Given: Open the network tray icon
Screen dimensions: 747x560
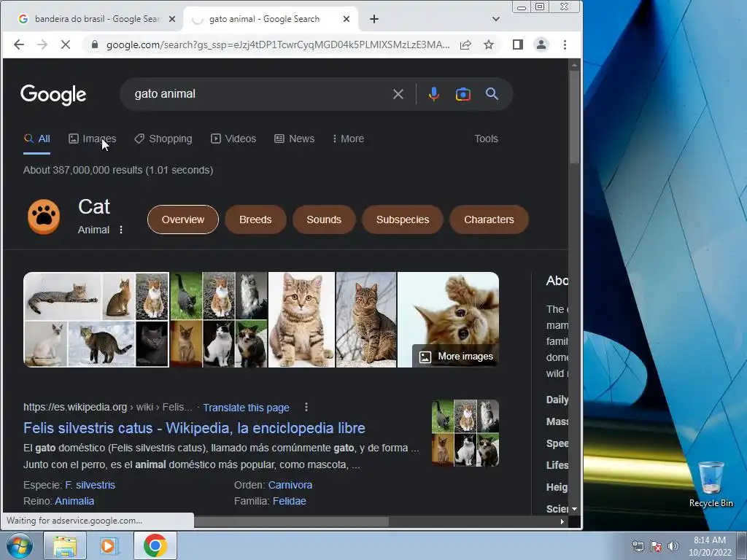Looking at the screenshot, I should point(638,546).
